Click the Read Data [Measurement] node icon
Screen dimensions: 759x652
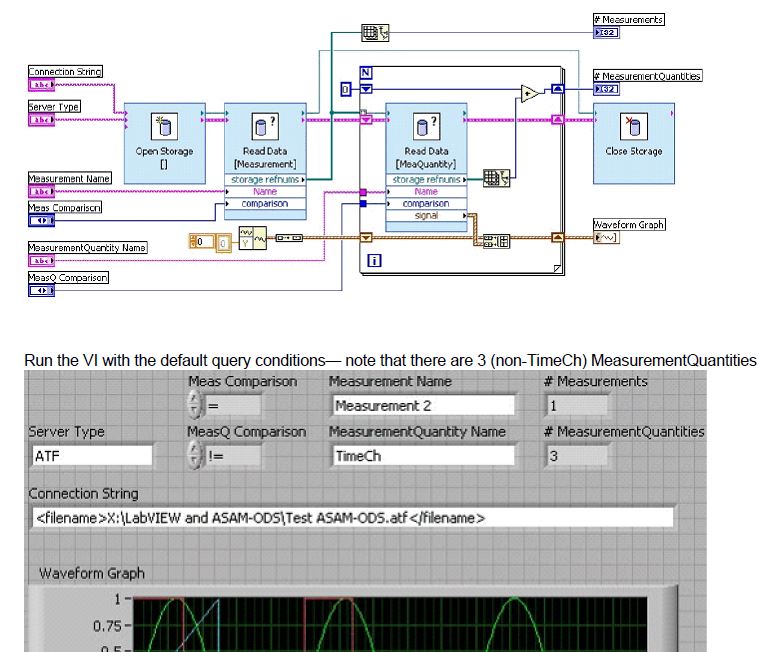click(264, 126)
